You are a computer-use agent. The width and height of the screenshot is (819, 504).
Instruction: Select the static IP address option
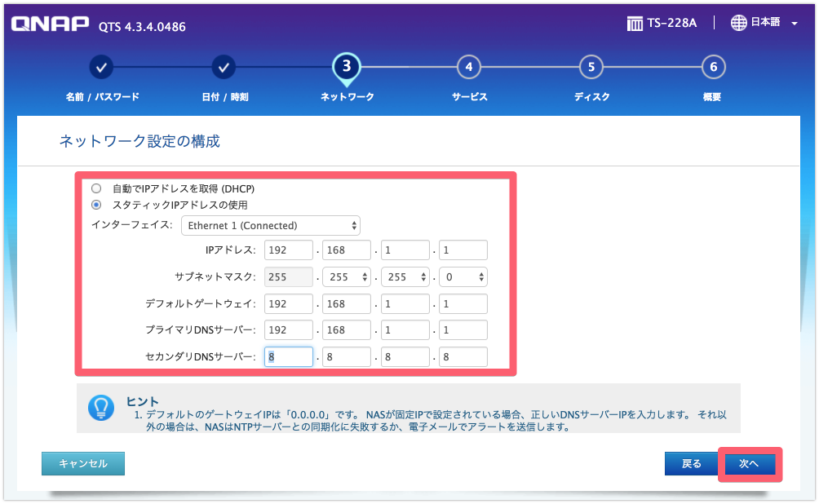pos(96,205)
